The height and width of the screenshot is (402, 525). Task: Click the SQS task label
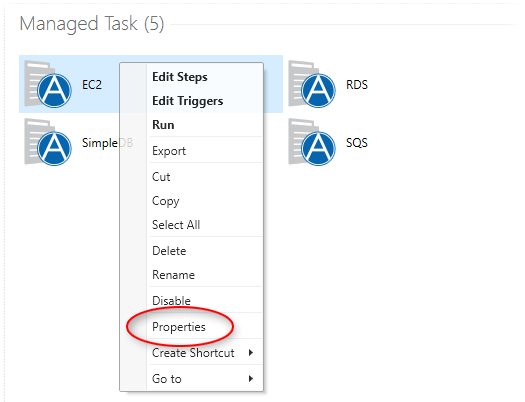[357, 143]
